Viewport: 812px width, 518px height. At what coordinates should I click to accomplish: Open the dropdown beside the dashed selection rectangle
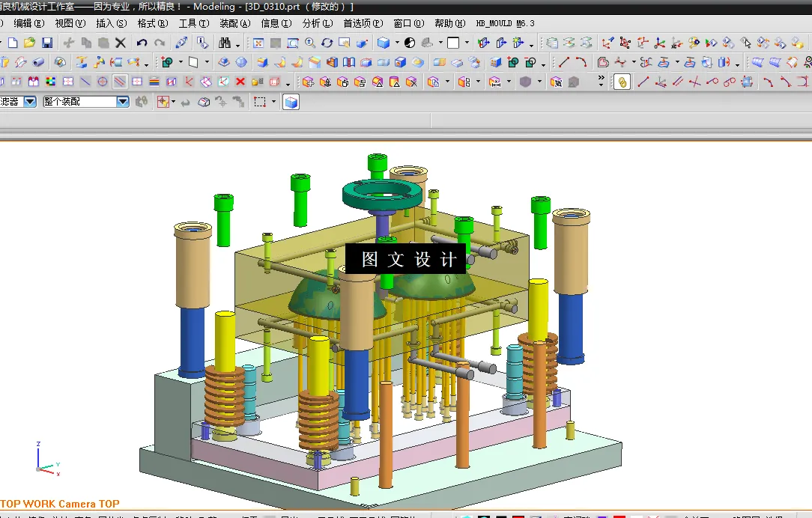coord(273,102)
